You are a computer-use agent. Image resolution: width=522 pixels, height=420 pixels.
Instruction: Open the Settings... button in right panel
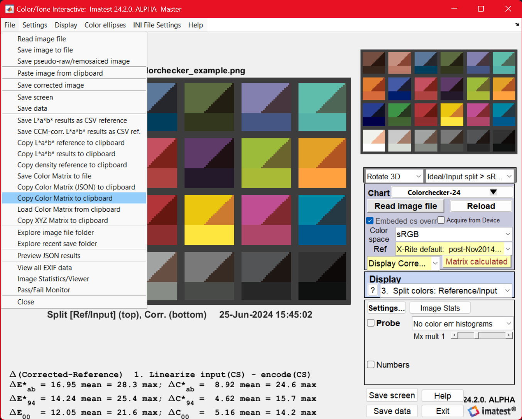pos(386,308)
